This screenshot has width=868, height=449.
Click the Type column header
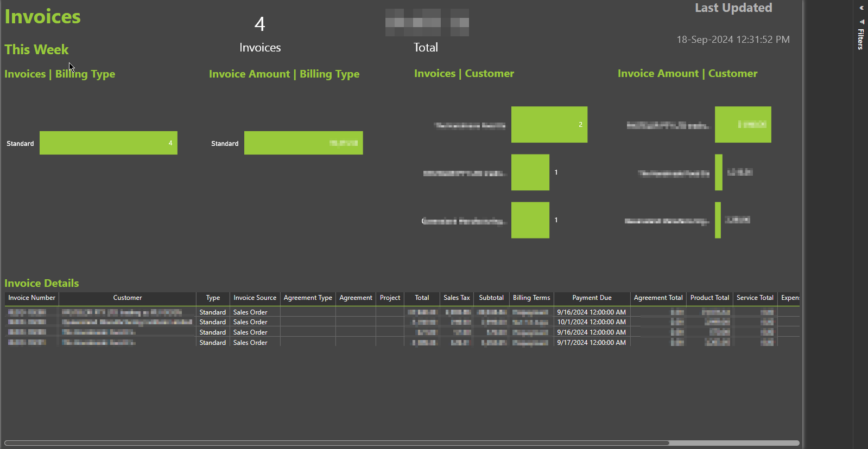(x=213, y=298)
